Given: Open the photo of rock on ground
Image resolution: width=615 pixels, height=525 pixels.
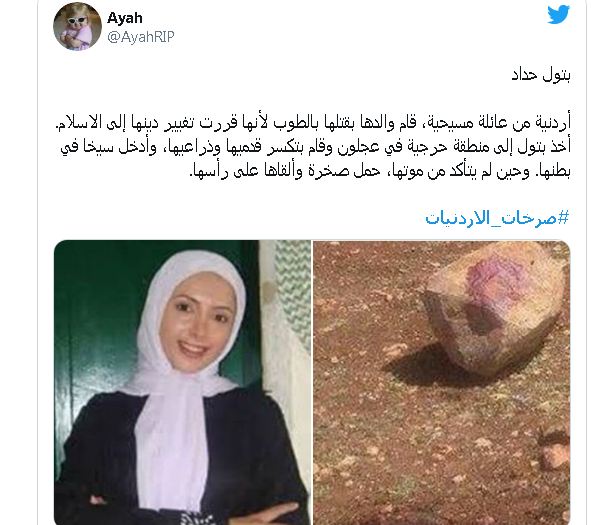Looking at the screenshot, I should pos(441,382).
